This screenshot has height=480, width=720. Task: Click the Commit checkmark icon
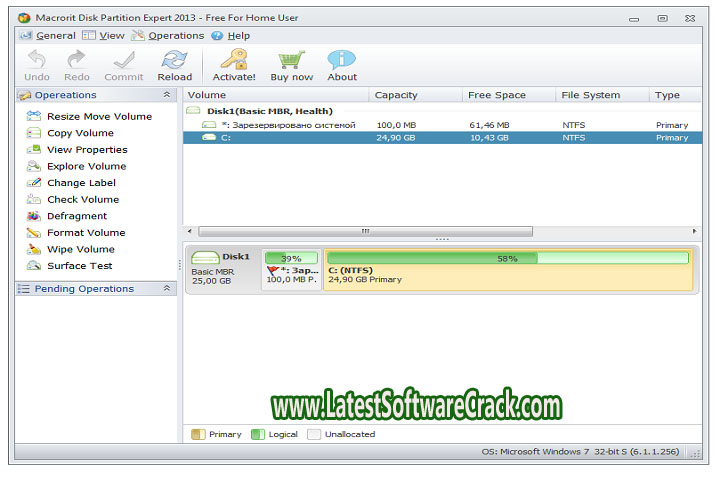click(124, 60)
